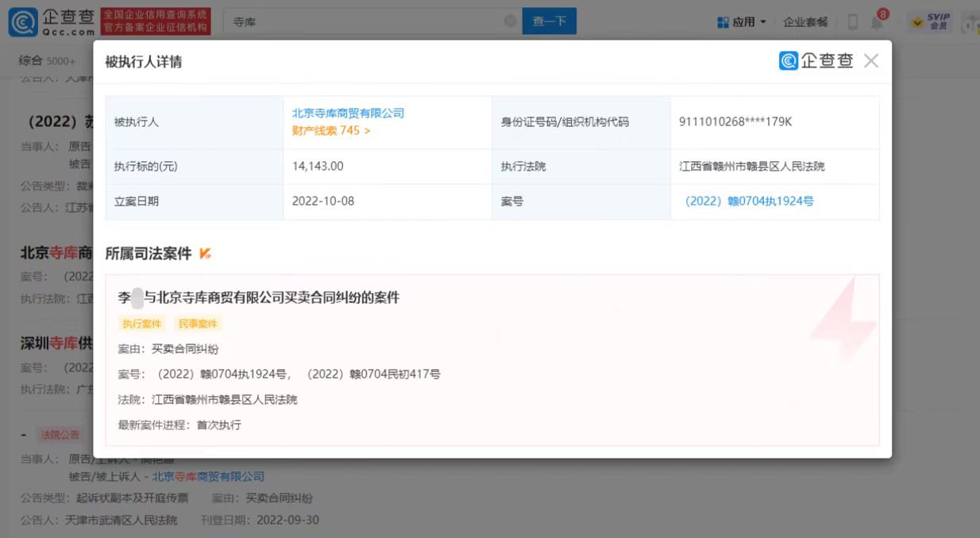Click the 案号 line in the case card
The height and width of the screenshot is (538, 980).
point(280,375)
